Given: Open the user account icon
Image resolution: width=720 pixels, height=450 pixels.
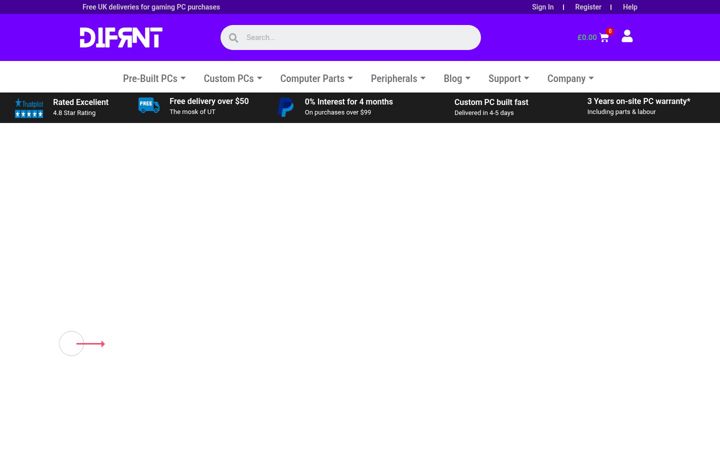Looking at the screenshot, I should (x=627, y=36).
